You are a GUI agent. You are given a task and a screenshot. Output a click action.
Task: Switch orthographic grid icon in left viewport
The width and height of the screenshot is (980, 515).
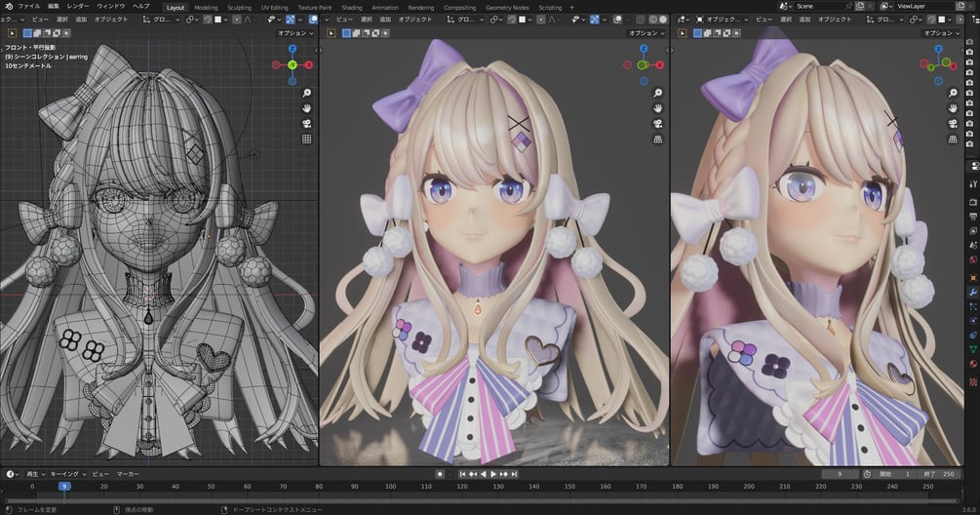tap(307, 139)
